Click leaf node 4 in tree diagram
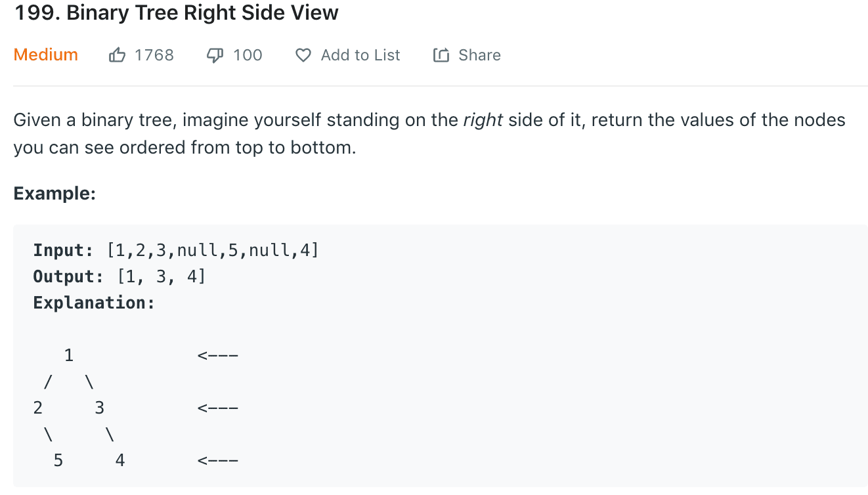868x495 pixels. [x=119, y=460]
